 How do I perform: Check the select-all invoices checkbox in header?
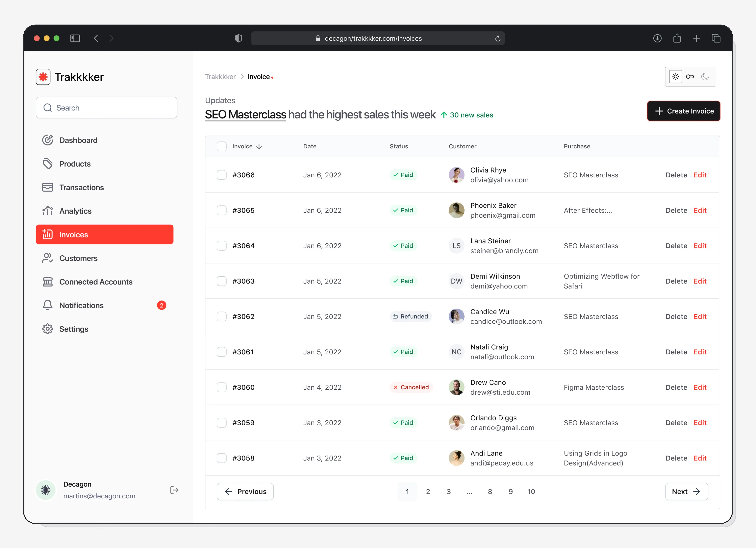[x=222, y=146]
